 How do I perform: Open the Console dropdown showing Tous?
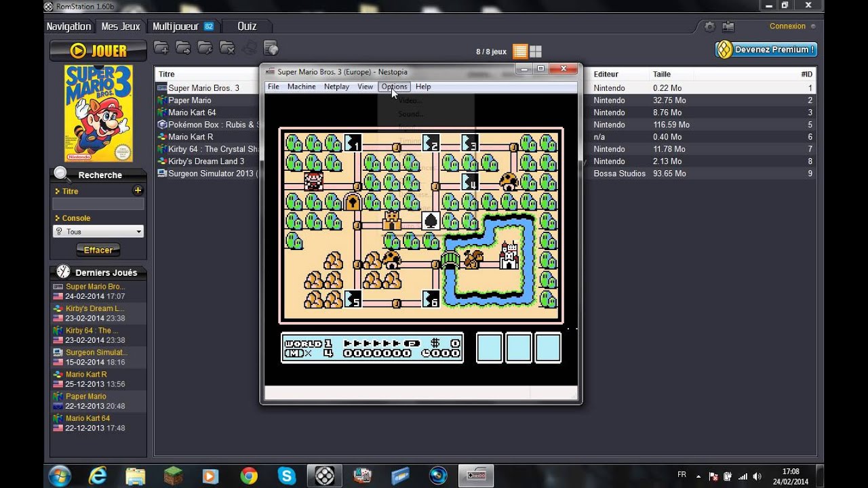click(x=98, y=232)
